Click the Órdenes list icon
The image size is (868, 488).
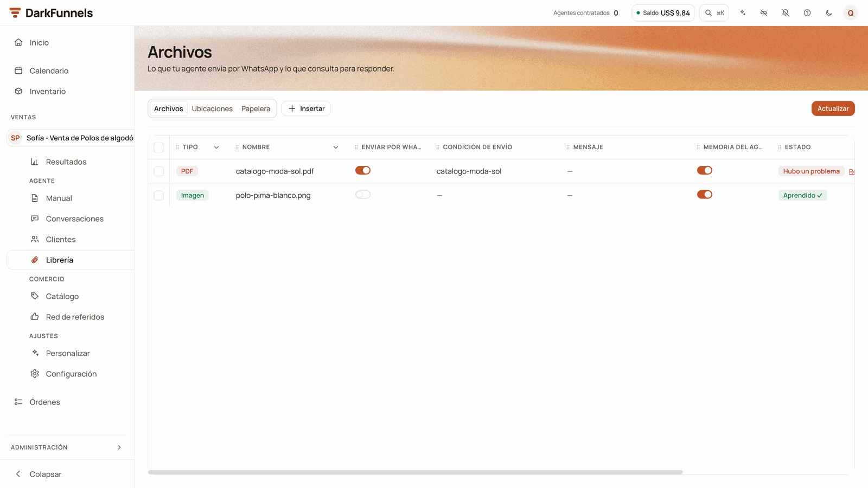[x=18, y=402]
